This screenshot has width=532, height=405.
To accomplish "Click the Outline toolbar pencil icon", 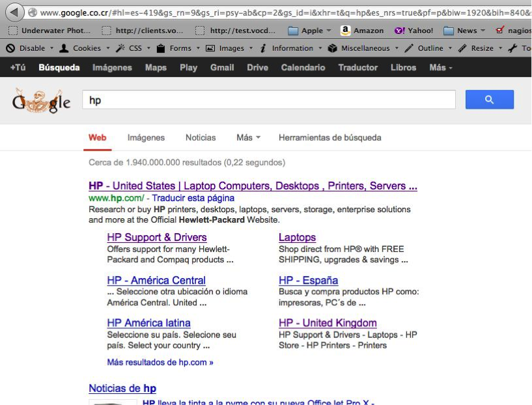I will 409,48.
